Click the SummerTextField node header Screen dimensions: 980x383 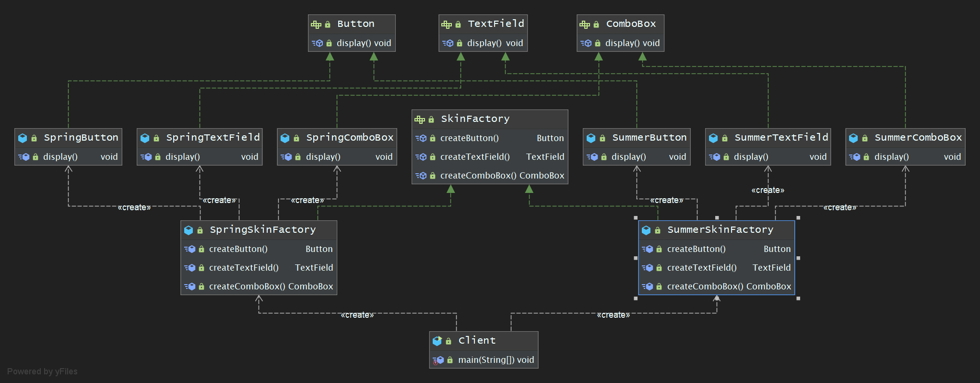pos(781,138)
